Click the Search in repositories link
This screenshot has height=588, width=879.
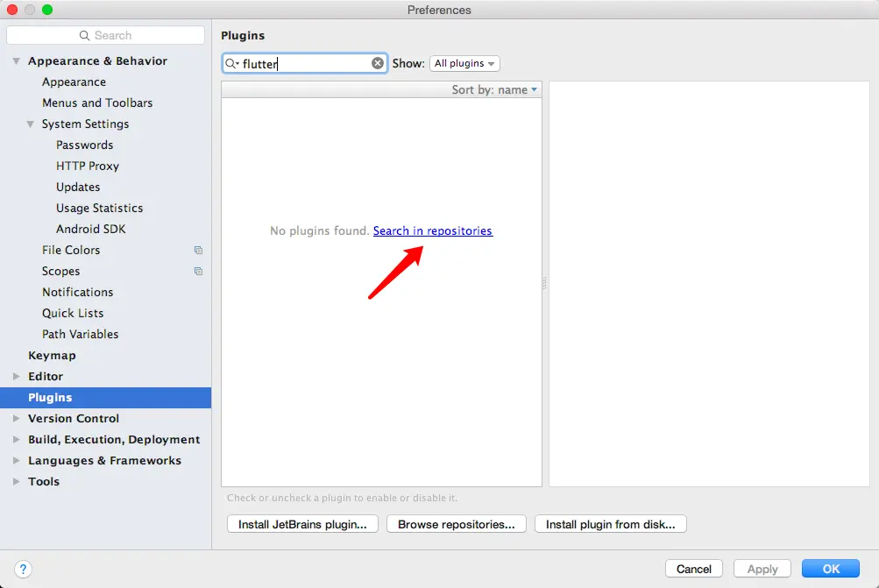[x=433, y=231]
